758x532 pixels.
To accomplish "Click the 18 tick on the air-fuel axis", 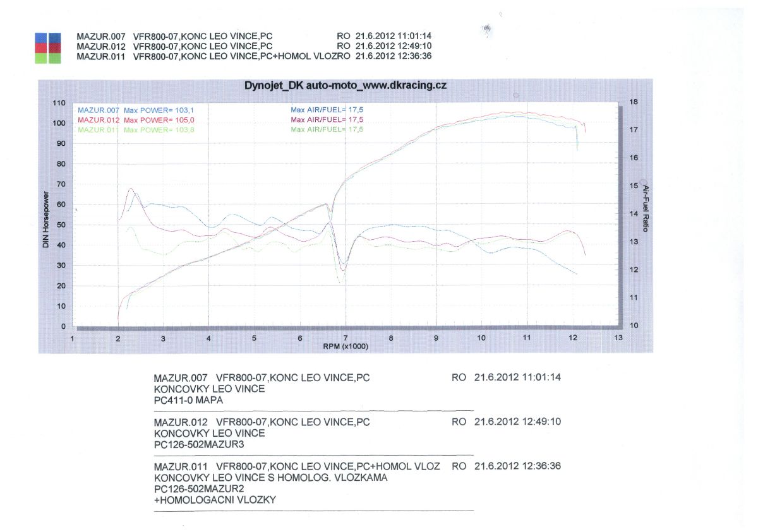I will (x=634, y=102).
